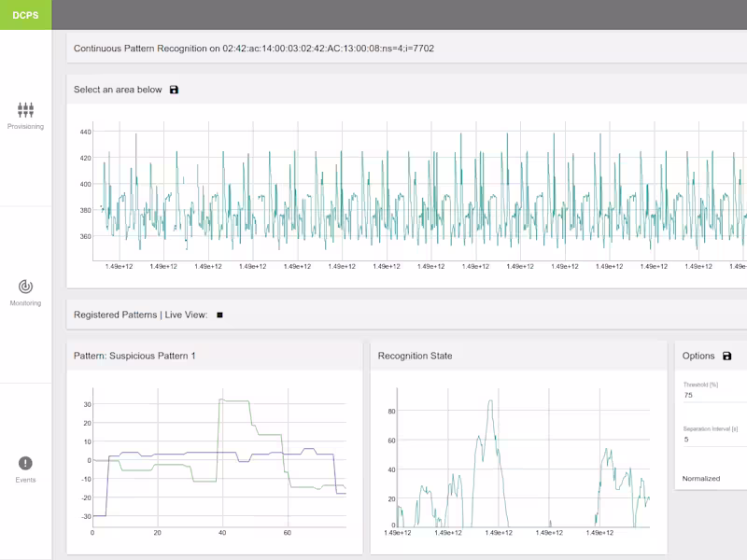Click the DCPS logo in the corner
Image resolution: width=747 pixels, height=560 pixels.
[x=25, y=15]
